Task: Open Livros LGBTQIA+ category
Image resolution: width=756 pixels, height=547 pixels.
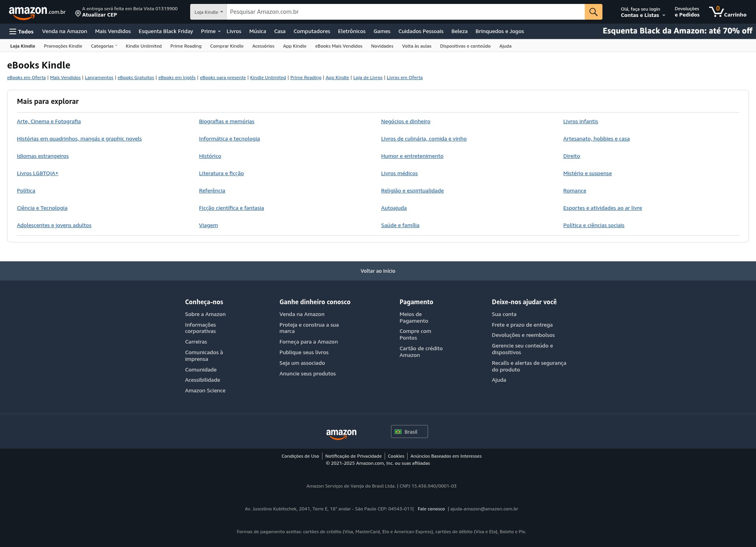Action: coord(37,174)
